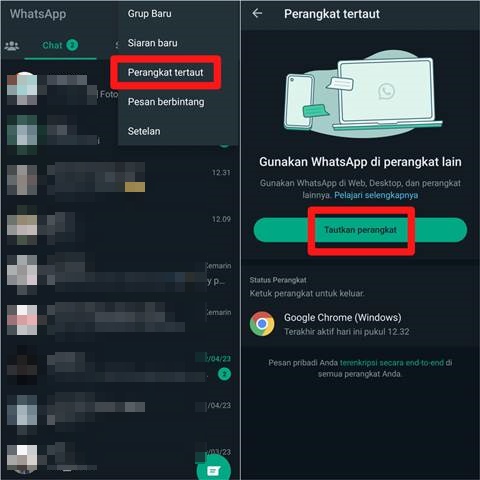The width and height of the screenshot is (480, 480).
Task: Tap the Tautkan perangkat button
Action: pyautogui.click(x=360, y=230)
